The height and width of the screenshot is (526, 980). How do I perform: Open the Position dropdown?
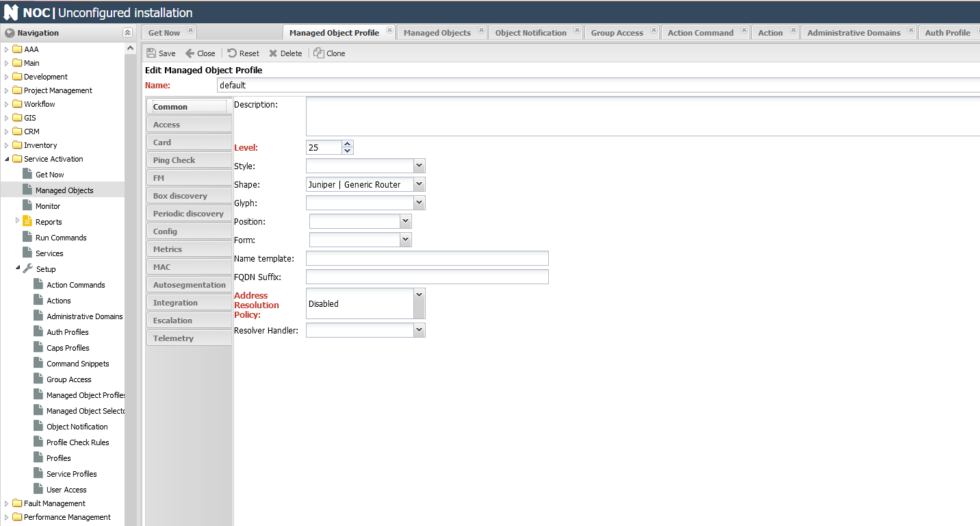[406, 221]
